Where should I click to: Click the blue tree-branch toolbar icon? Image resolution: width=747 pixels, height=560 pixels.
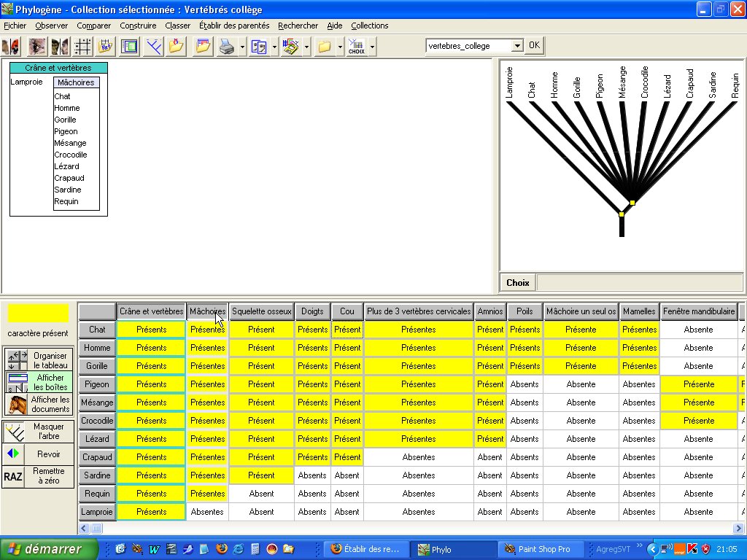153,47
